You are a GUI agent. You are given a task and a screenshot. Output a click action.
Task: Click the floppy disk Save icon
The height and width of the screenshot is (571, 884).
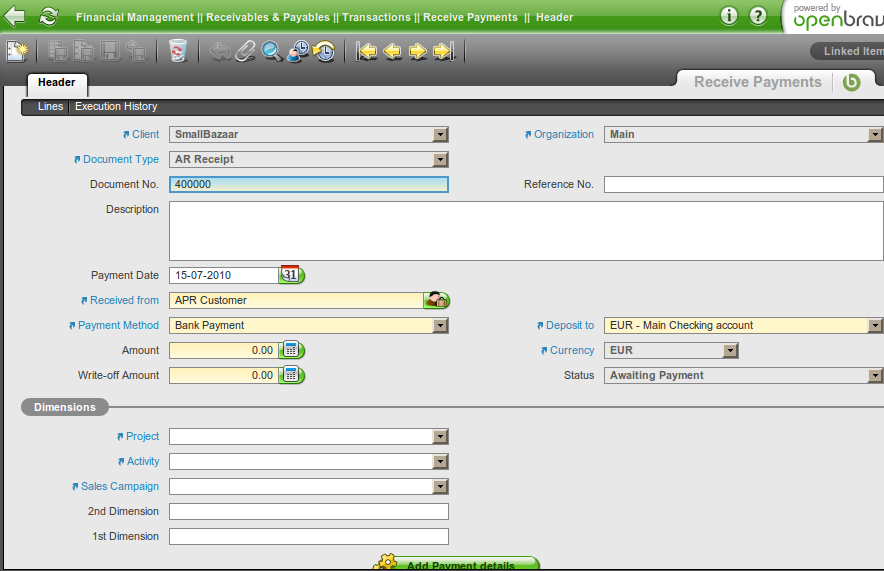[110, 51]
